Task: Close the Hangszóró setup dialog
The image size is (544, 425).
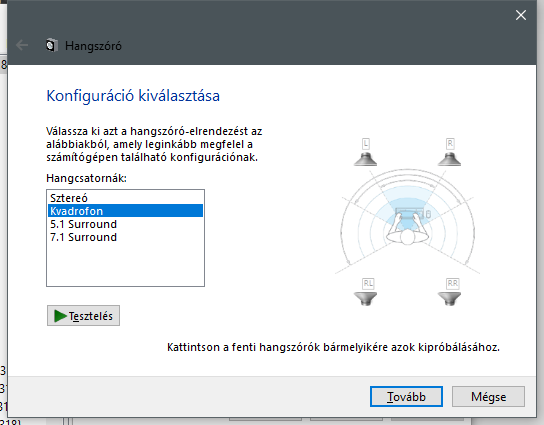Action: [520, 15]
